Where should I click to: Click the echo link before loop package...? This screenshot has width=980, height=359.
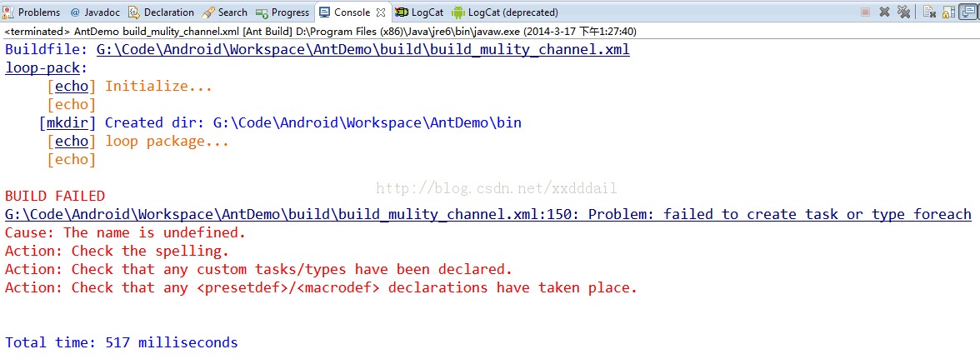[x=72, y=141]
